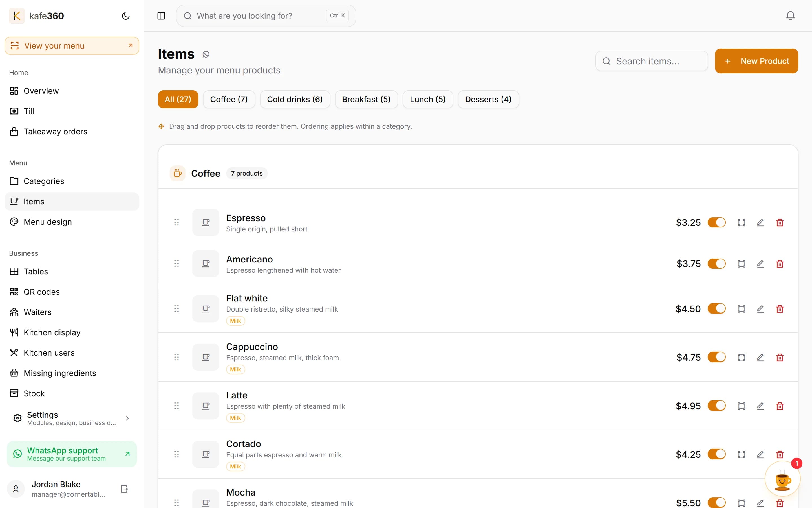Screen dimensions: 812x508
Task: Disable the Americano availability toggle
Action: (716, 264)
